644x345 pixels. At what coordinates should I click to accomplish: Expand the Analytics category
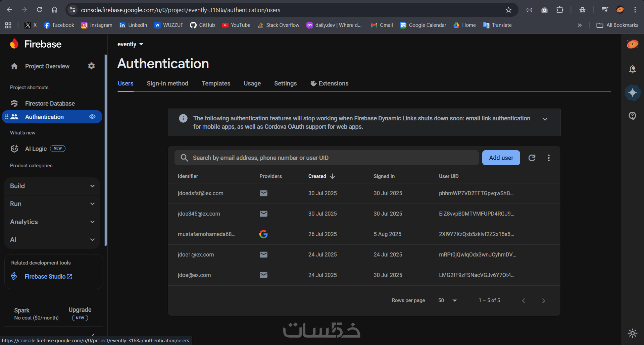(x=52, y=222)
